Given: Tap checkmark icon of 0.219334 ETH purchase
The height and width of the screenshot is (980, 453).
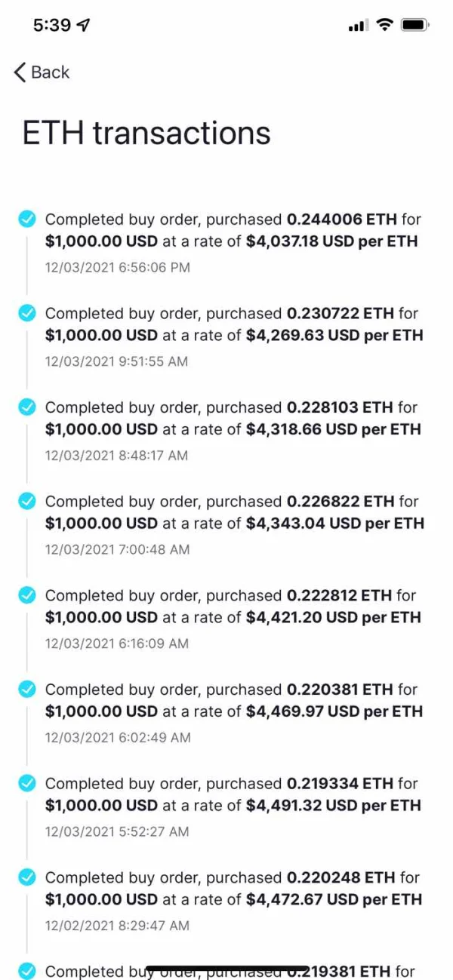Looking at the screenshot, I should [27, 783].
